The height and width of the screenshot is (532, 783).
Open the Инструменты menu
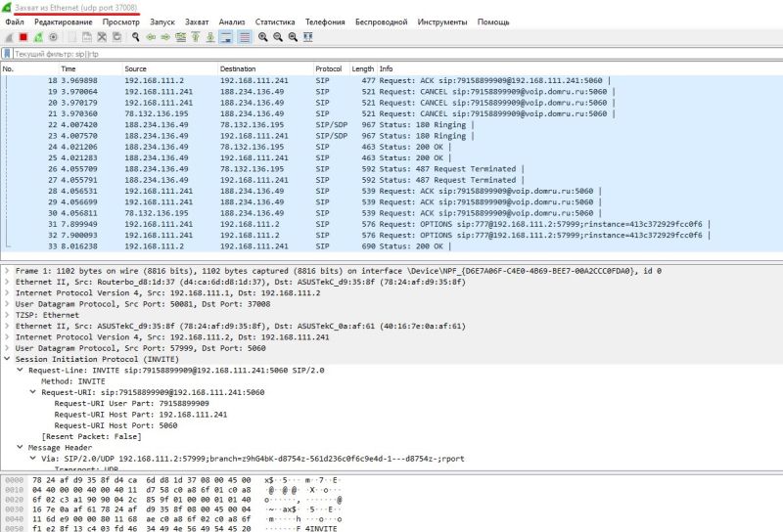(x=442, y=22)
